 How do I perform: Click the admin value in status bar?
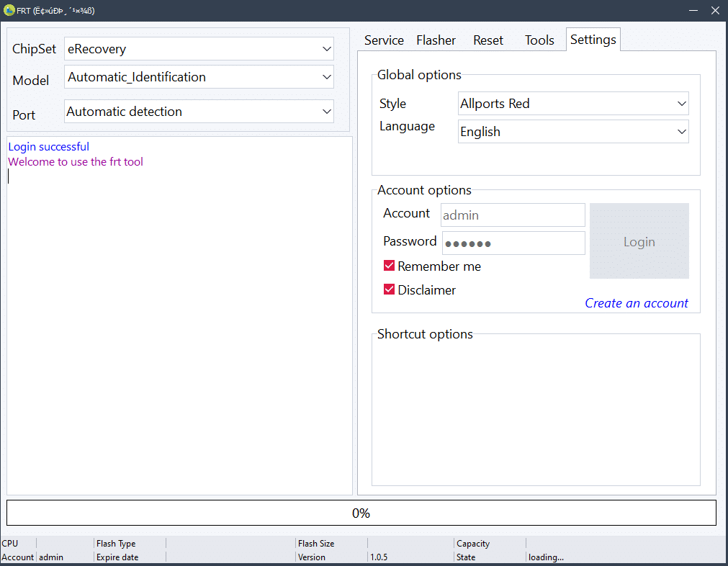51,557
